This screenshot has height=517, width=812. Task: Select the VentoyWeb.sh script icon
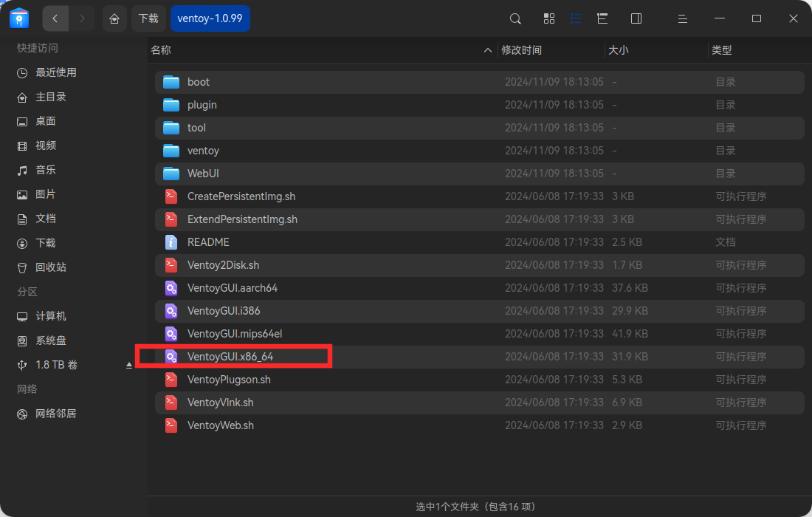tap(171, 425)
